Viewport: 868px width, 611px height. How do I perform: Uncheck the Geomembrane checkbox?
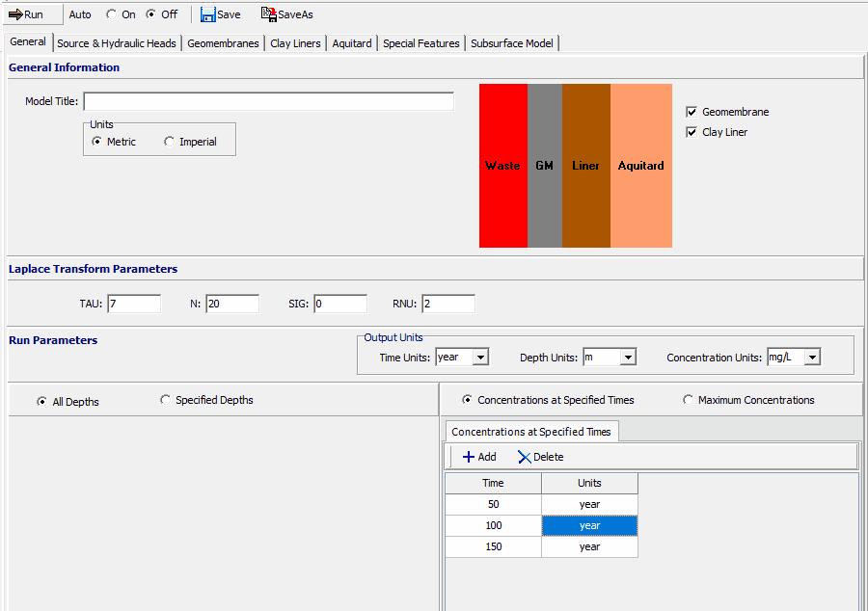click(x=692, y=112)
